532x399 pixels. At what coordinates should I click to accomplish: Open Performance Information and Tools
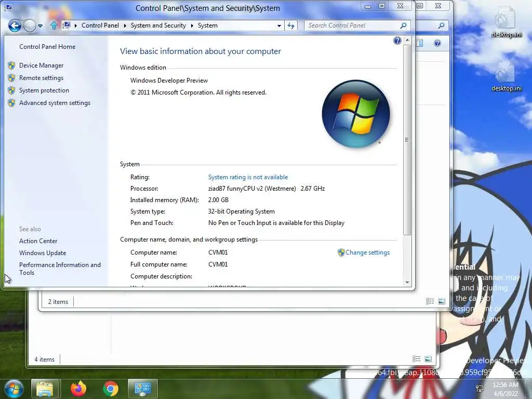point(60,269)
